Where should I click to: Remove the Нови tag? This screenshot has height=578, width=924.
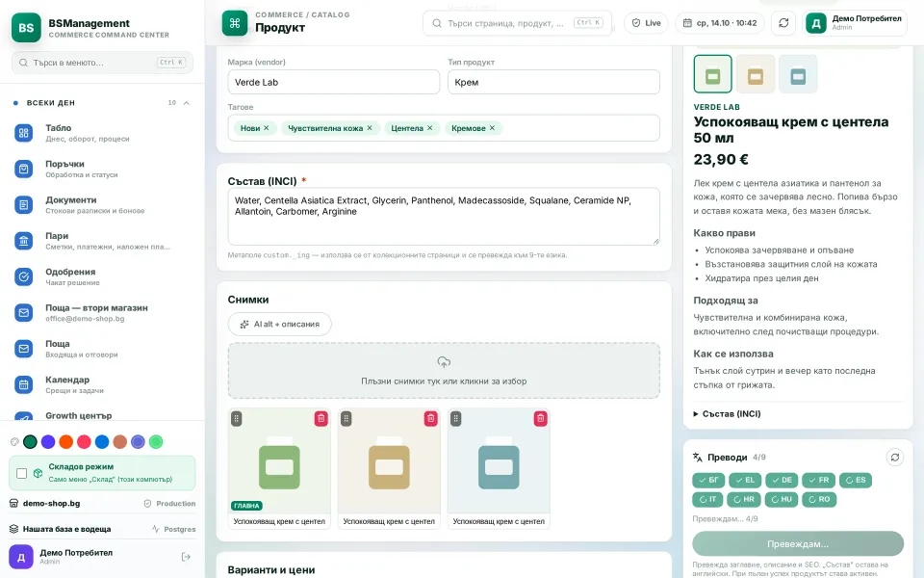point(267,128)
